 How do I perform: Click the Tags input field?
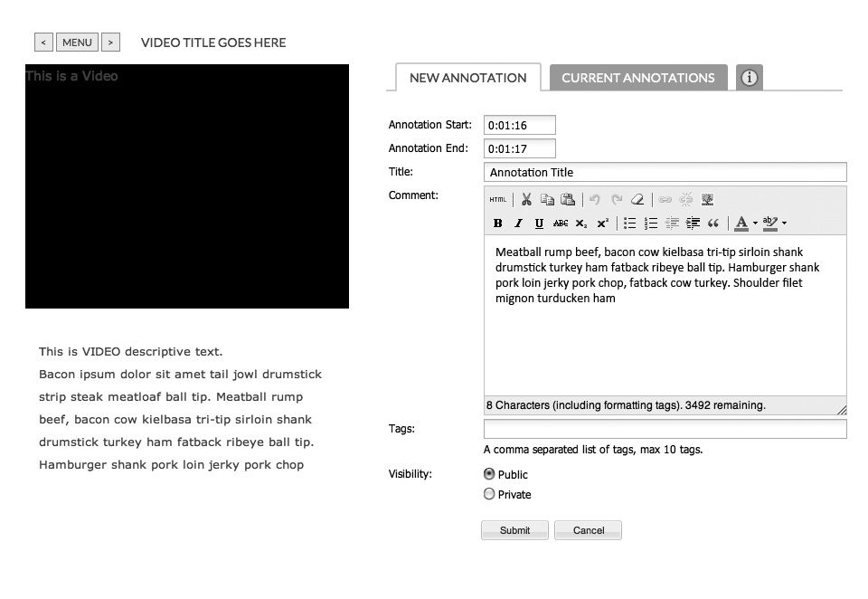click(665, 429)
